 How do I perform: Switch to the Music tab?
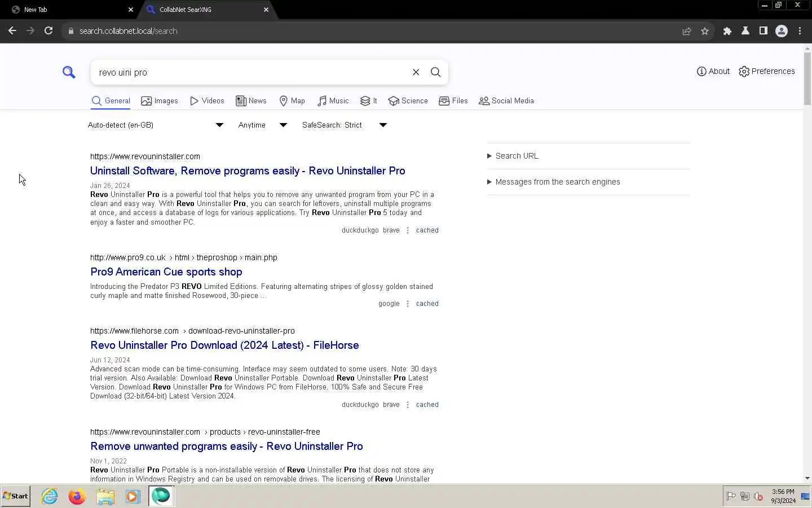point(333,101)
